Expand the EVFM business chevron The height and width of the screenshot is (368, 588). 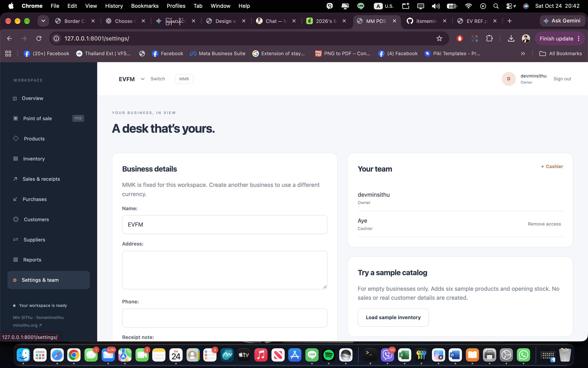(x=143, y=79)
